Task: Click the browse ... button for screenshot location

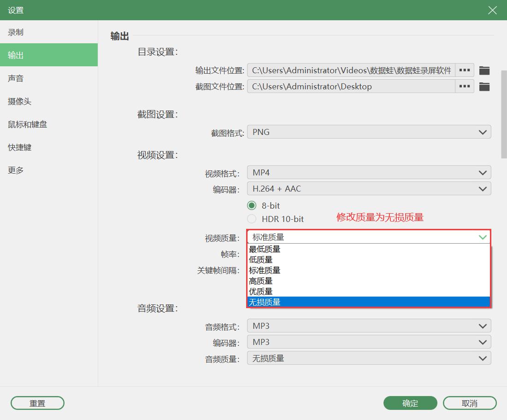Action: 464,86
